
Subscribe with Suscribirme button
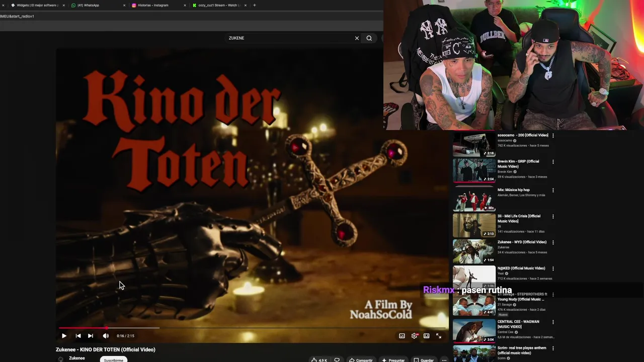(x=114, y=360)
